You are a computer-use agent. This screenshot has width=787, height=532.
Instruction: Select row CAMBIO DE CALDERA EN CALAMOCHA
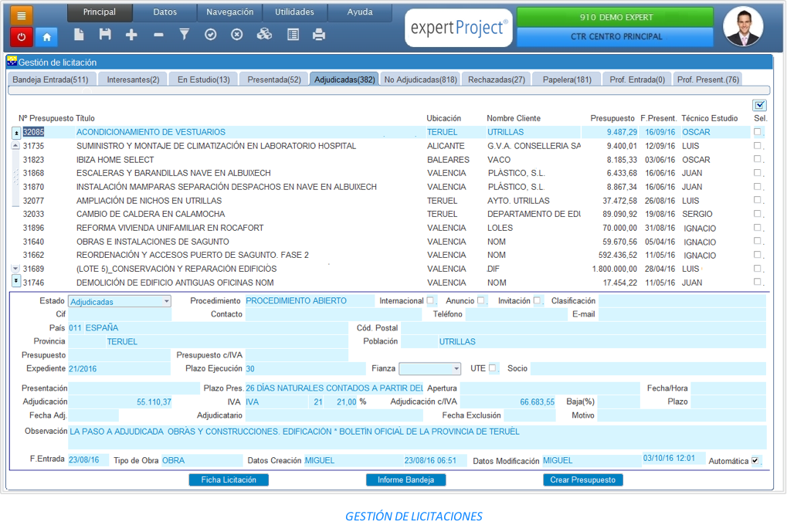pyautogui.click(x=387, y=214)
